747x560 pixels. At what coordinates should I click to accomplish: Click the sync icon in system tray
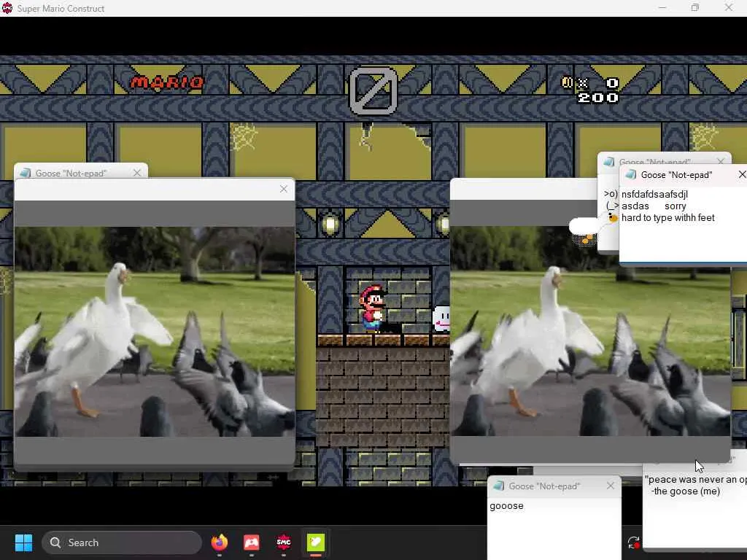(634, 542)
